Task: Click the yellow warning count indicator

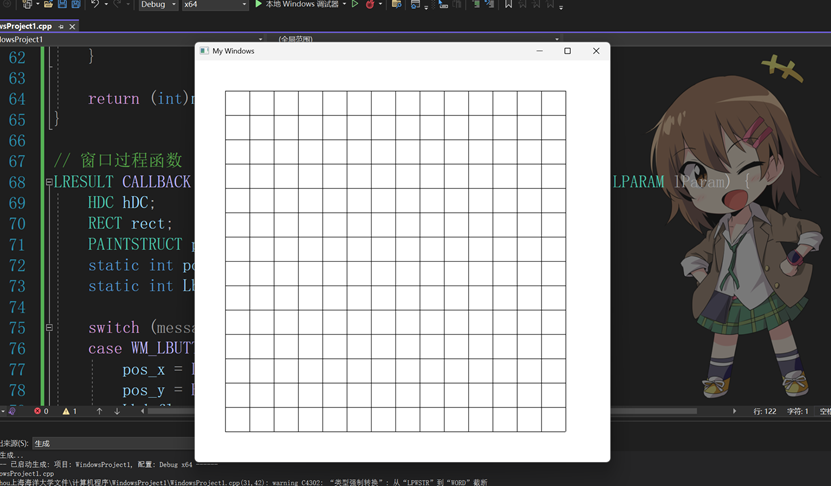Action: (69, 411)
